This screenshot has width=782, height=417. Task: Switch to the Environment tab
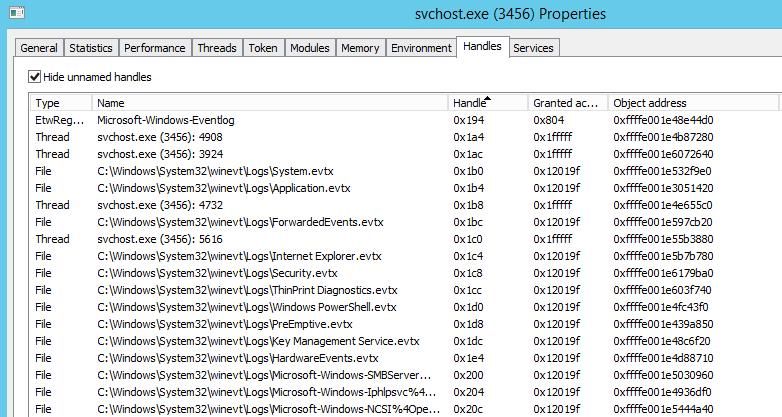[x=421, y=48]
